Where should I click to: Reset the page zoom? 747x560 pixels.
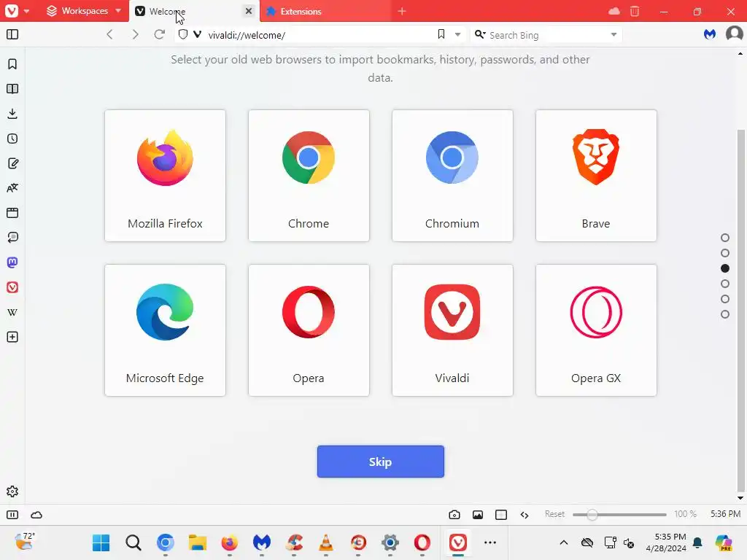pos(554,514)
